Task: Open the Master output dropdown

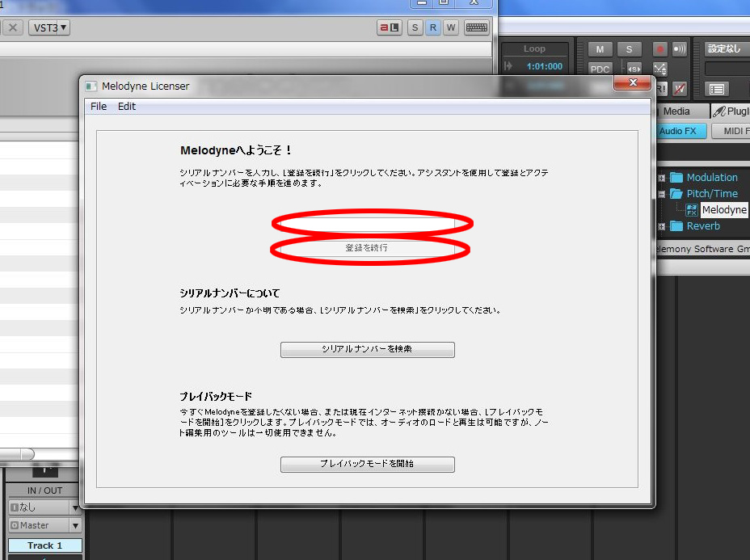Action: (x=44, y=525)
